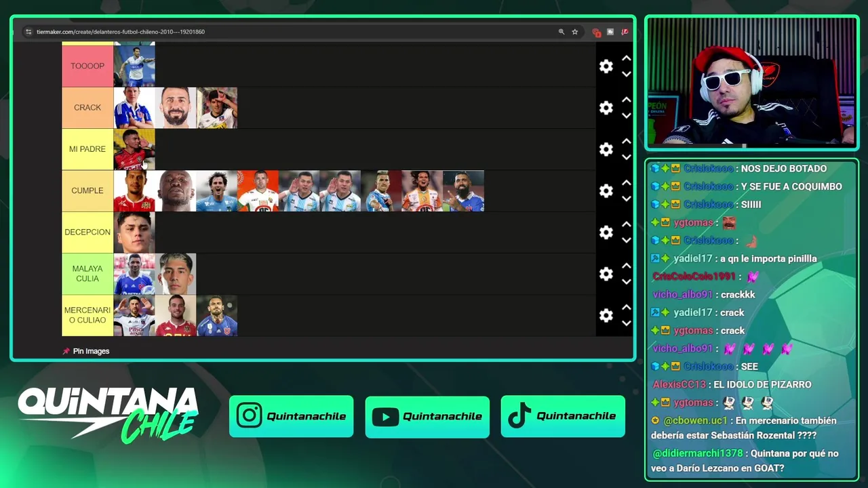View site info icon beside the URL
The height and width of the screenshot is (488, 868).
pos(28,32)
